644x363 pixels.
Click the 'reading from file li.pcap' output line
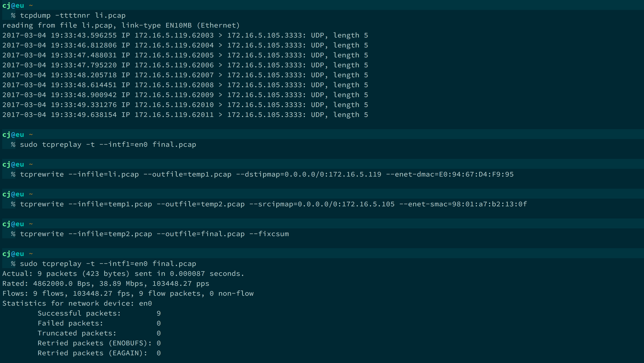[121, 25]
